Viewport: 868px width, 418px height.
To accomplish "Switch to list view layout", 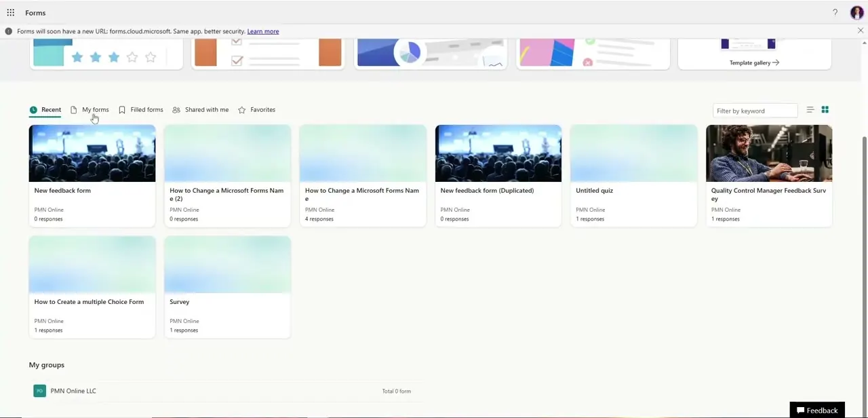I will point(810,110).
